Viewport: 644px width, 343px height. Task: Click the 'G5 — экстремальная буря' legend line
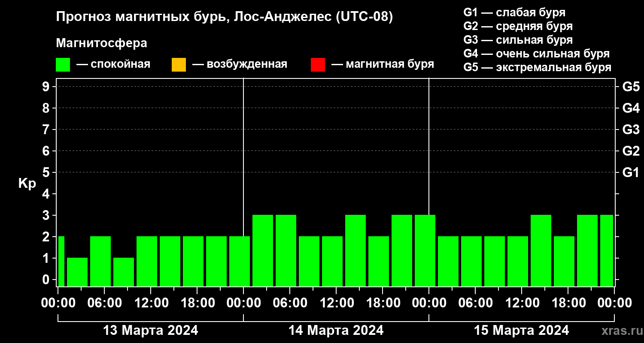tap(538, 68)
